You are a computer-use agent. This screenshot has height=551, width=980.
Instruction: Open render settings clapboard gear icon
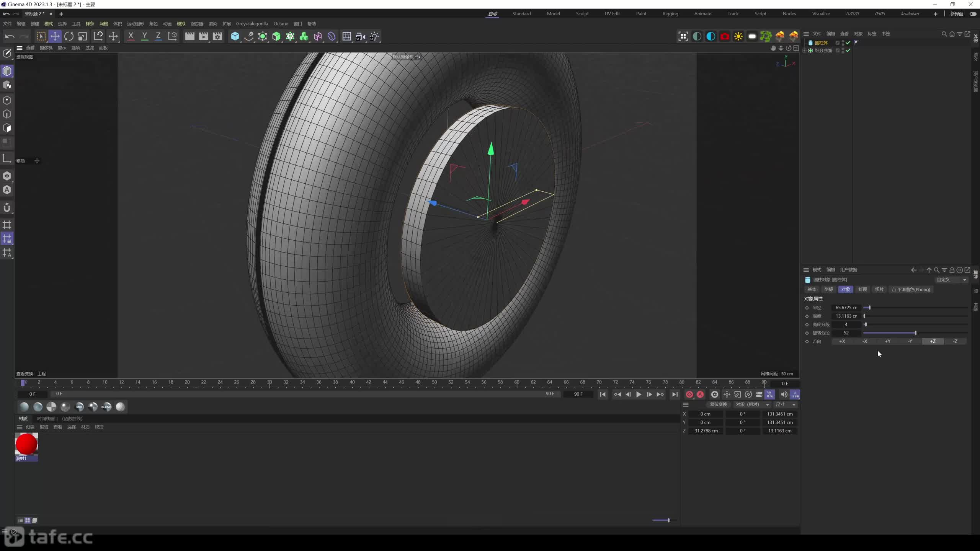point(217,36)
